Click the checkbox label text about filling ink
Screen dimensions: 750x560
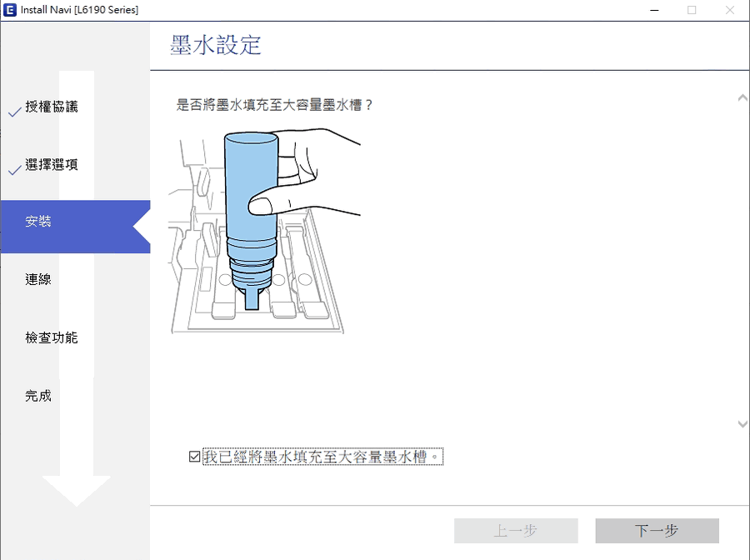coord(322,457)
